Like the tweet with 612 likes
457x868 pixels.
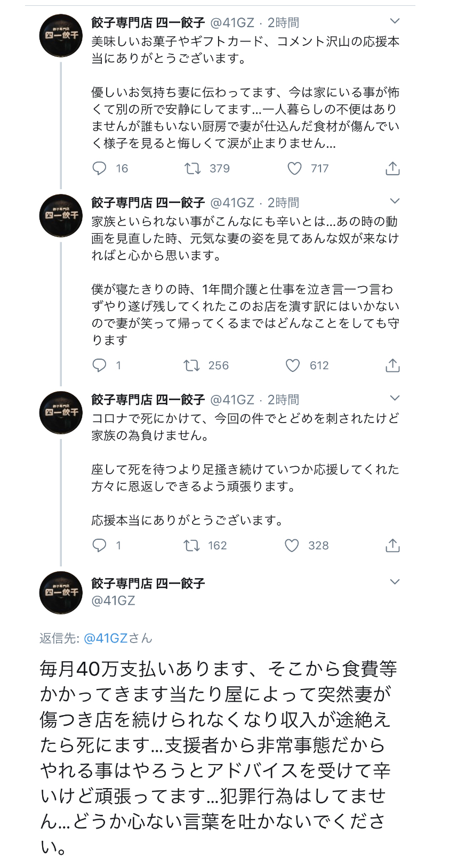click(293, 366)
